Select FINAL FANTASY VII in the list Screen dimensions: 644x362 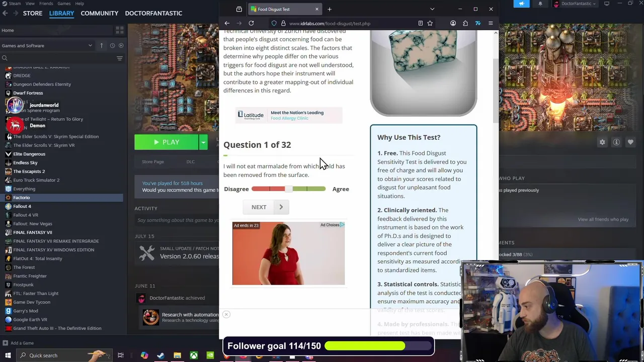click(x=33, y=232)
